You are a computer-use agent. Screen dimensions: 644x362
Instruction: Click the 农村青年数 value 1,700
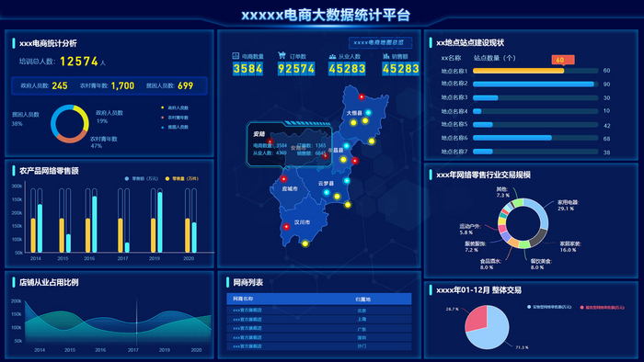tap(122, 85)
